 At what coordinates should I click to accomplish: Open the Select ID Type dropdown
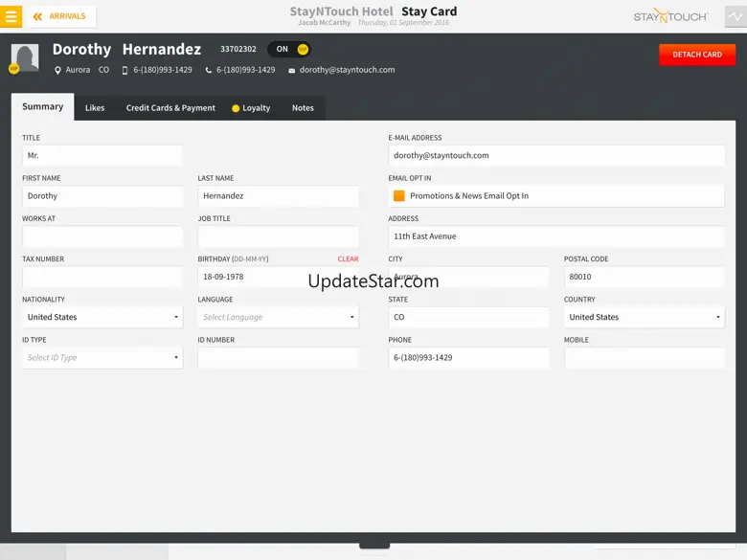coord(102,358)
